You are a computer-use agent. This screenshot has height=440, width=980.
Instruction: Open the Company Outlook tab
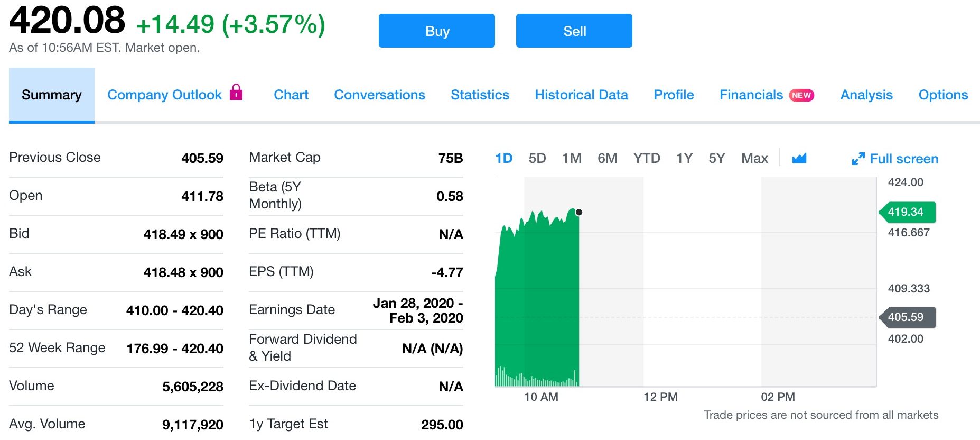pyautogui.click(x=164, y=95)
